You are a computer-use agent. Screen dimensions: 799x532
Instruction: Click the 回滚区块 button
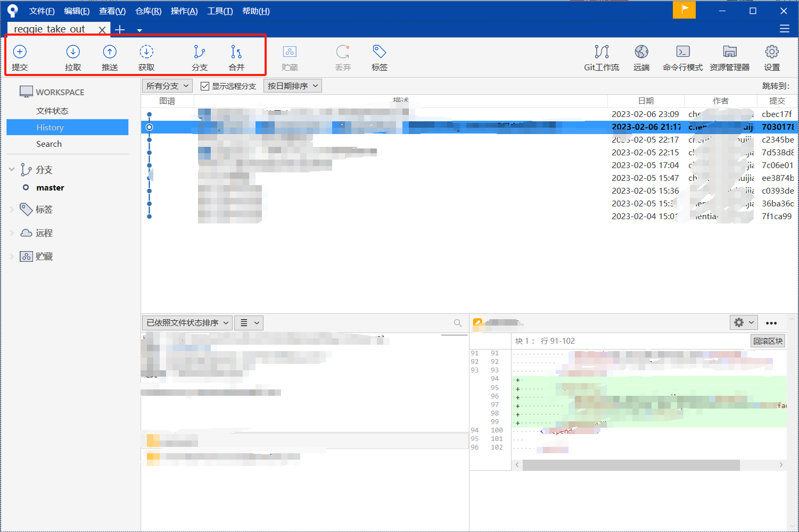768,341
